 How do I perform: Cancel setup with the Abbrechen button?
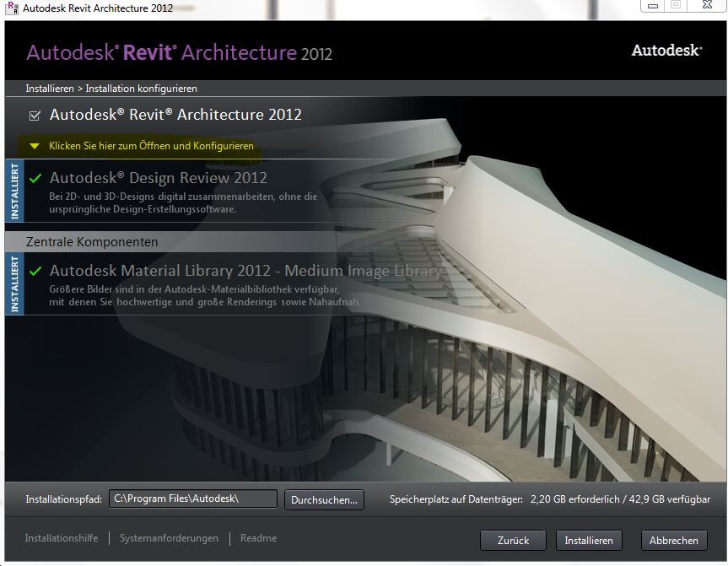click(674, 541)
